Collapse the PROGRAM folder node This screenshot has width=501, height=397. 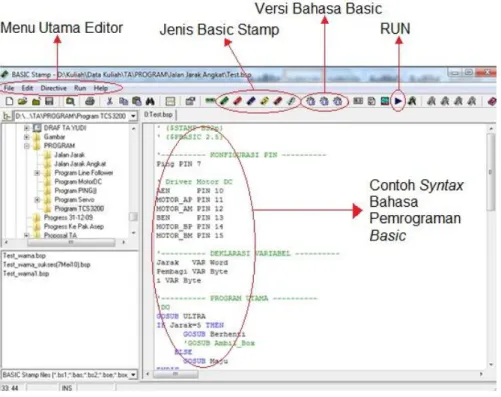point(27,146)
